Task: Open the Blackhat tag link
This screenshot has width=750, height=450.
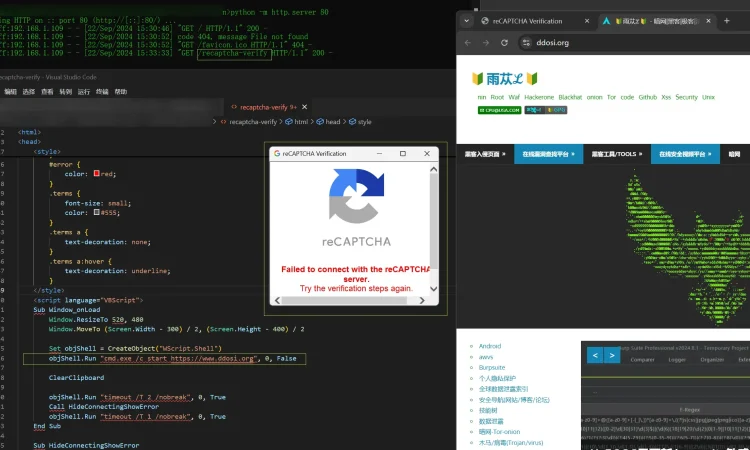Action: (570, 97)
